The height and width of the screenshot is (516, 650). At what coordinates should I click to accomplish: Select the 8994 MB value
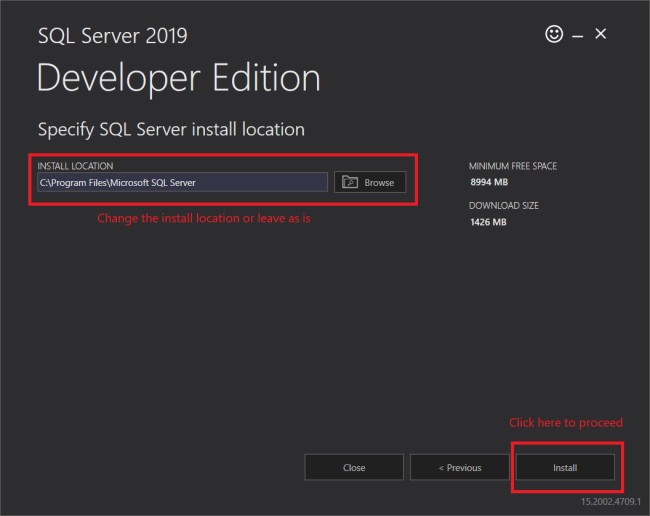click(x=489, y=182)
